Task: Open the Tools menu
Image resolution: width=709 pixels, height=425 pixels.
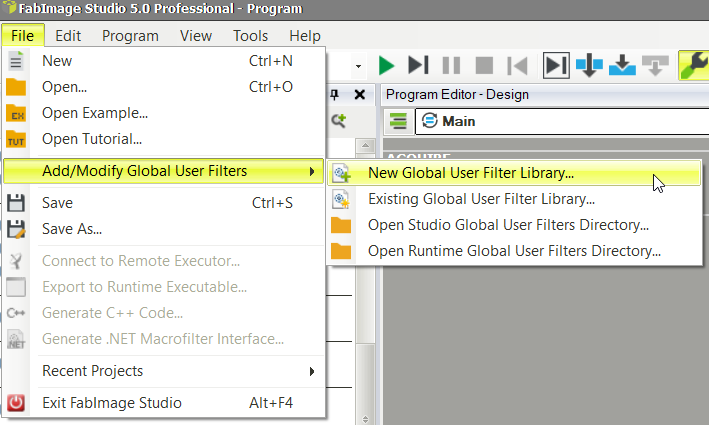Action: (x=250, y=35)
